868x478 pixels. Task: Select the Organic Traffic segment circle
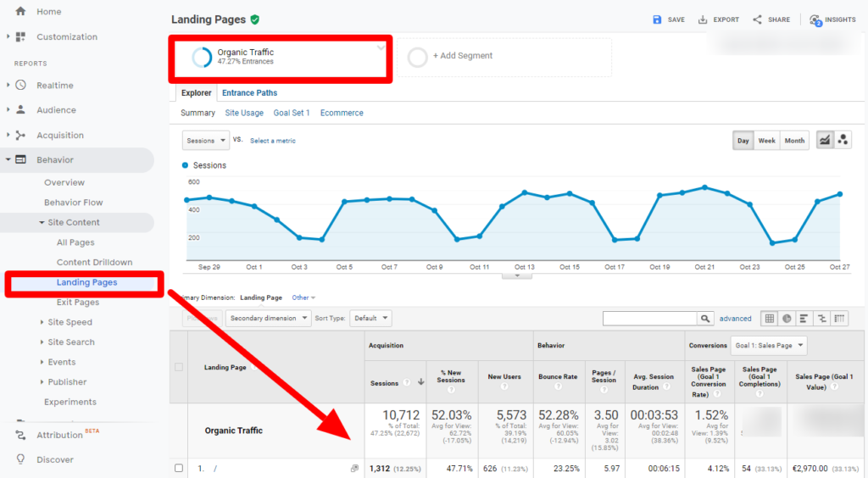(x=202, y=57)
